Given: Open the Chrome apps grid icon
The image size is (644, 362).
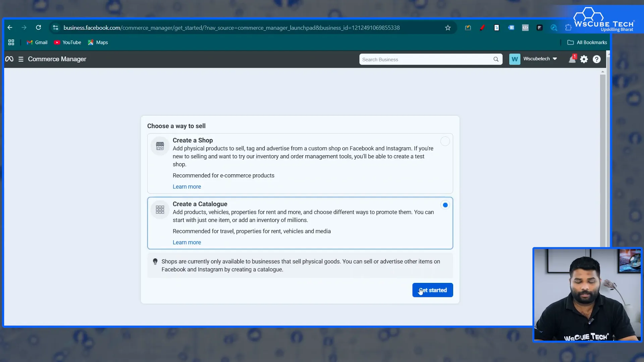Looking at the screenshot, I should click(x=11, y=42).
